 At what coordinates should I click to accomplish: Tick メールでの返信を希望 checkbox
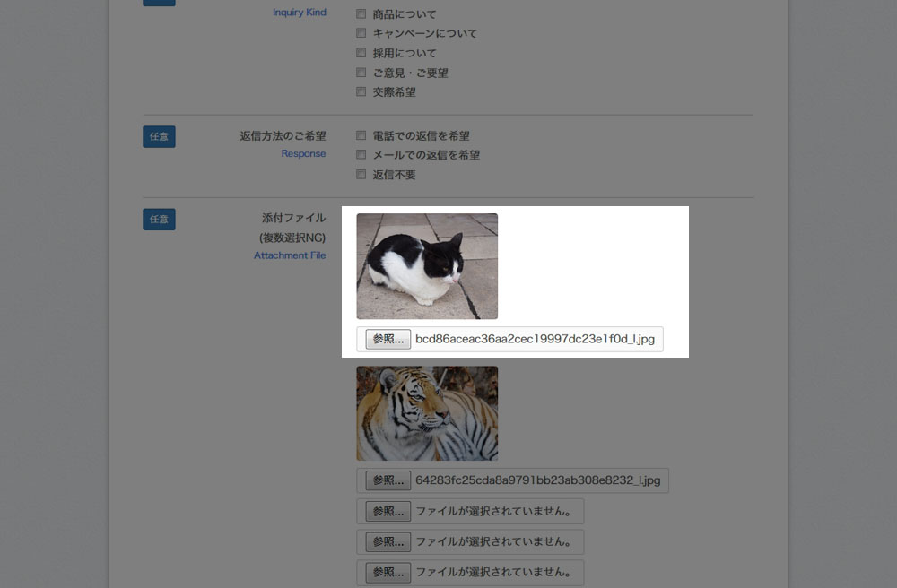coord(361,155)
